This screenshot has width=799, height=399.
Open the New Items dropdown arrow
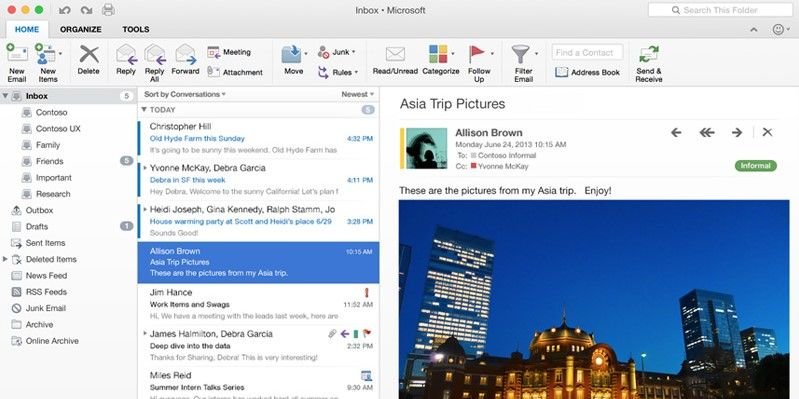[61, 53]
